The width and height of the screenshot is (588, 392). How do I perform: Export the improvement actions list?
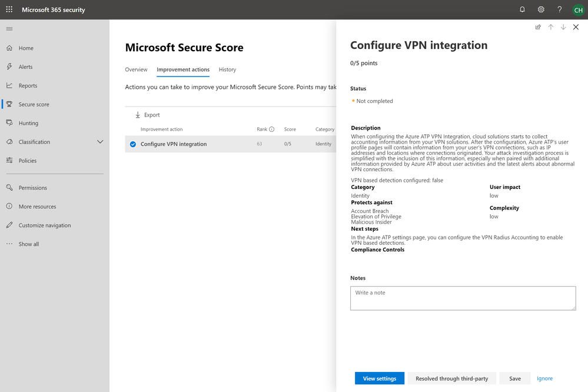tap(147, 115)
